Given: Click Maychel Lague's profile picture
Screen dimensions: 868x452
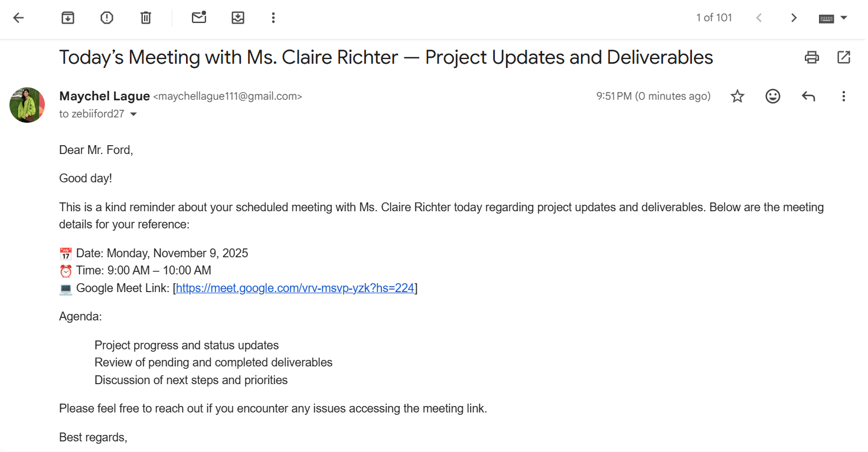Looking at the screenshot, I should [x=27, y=105].
